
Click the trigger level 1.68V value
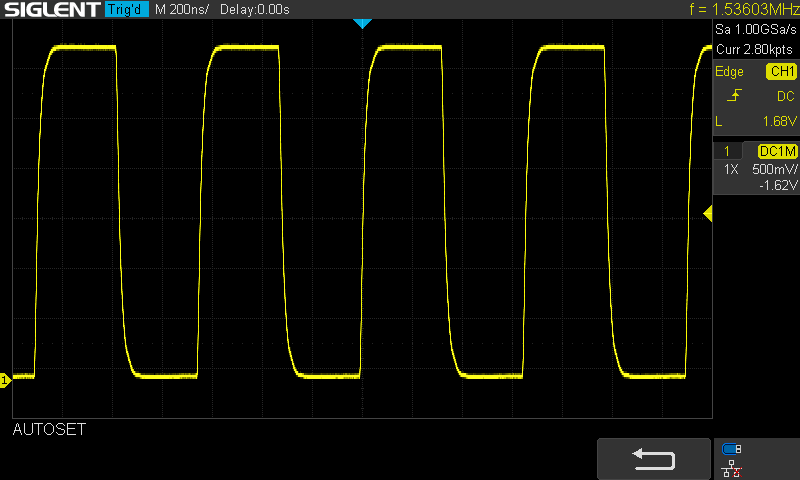[x=780, y=121]
